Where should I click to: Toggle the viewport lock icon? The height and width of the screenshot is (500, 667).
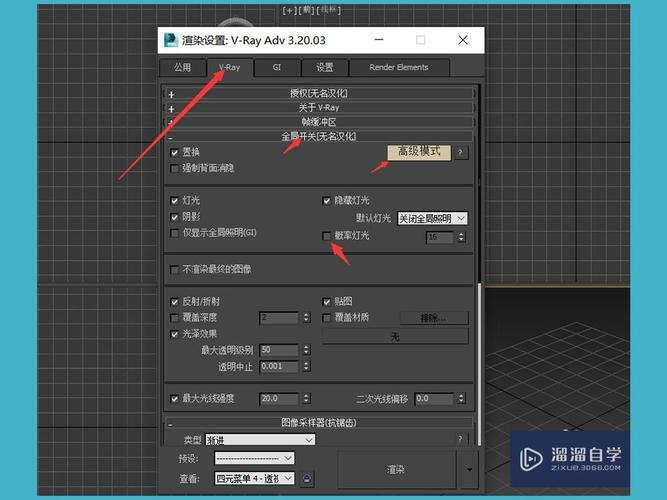pos(307,479)
